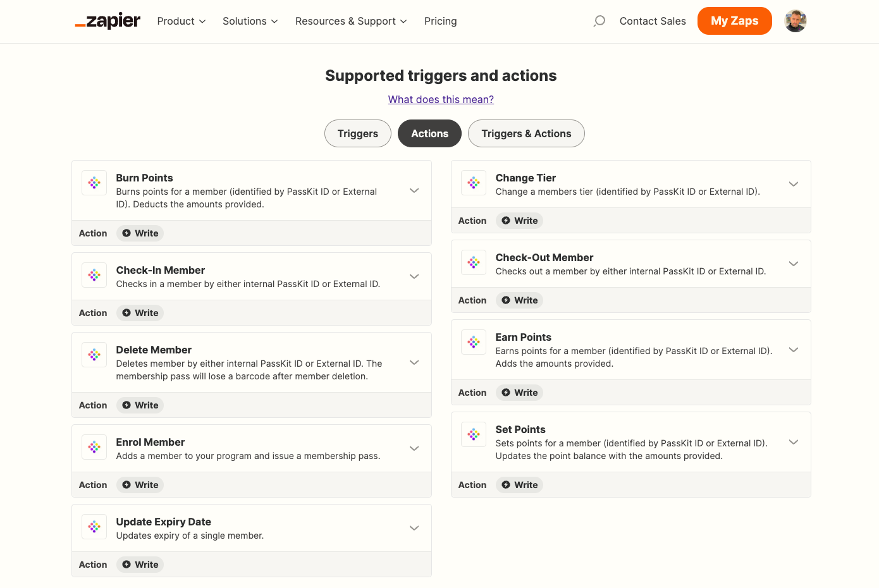Screen dimensions: 879x588
Task: Click the Check-In Member title
Action: pyautogui.click(x=161, y=271)
